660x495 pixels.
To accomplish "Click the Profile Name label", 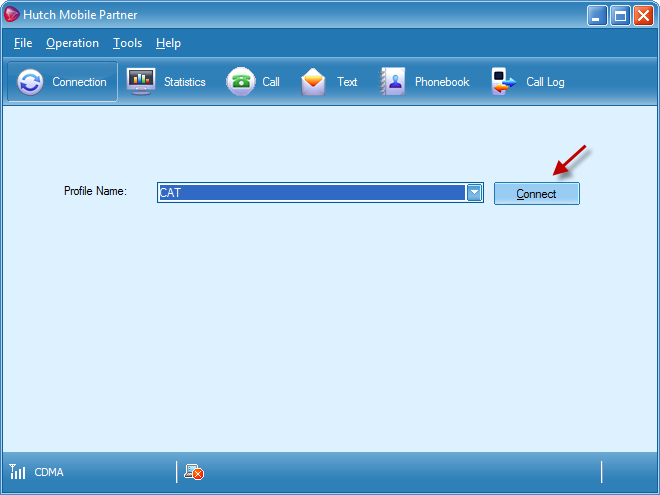I will tap(95, 191).
